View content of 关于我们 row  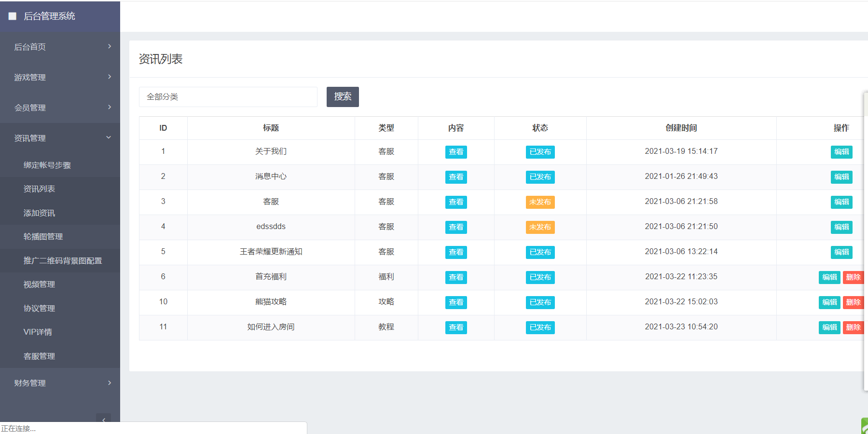coord(456,152)
